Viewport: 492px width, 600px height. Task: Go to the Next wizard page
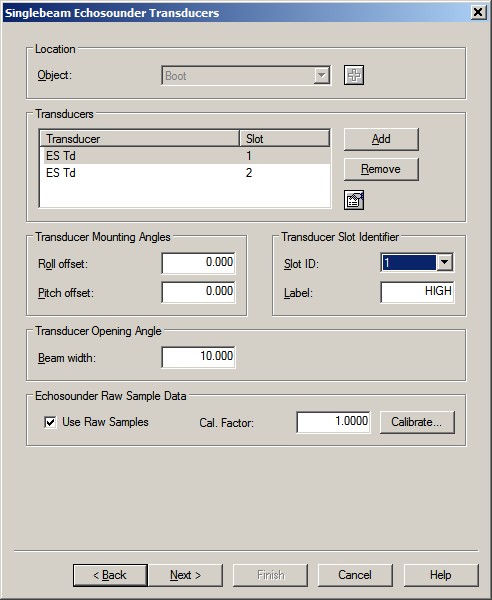click(185, 575)
